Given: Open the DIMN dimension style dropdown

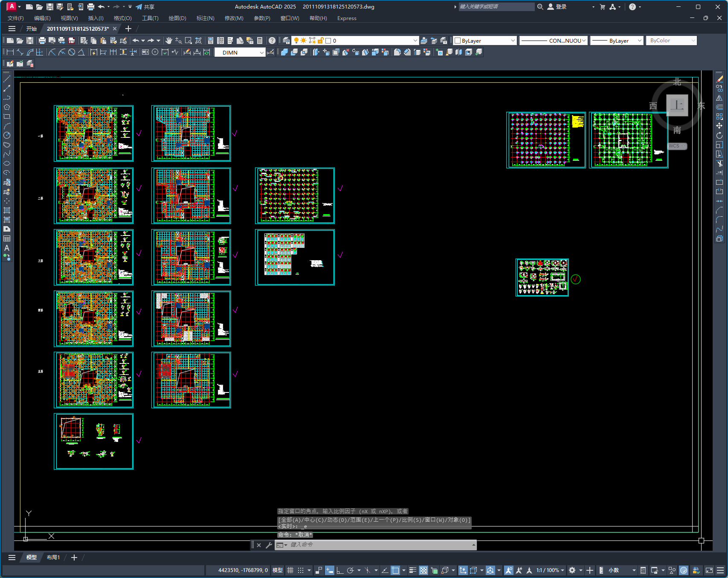Looking at the screenshot, I should coord(240,52).
